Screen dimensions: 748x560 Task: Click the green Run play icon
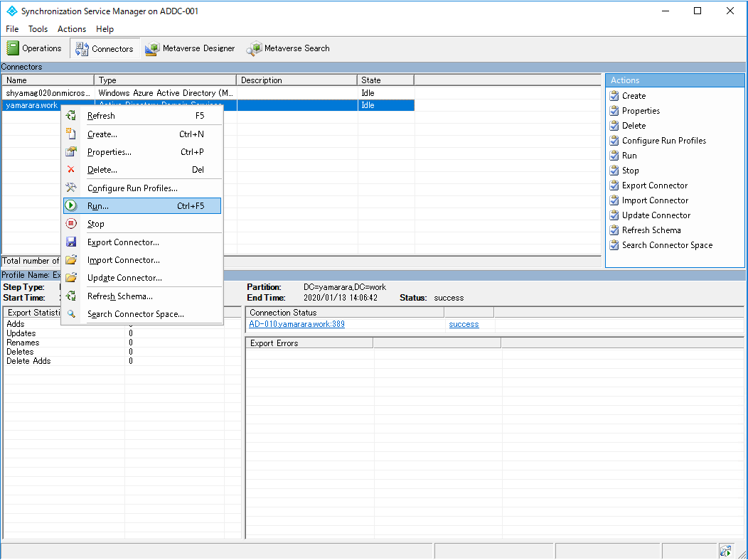pyautogui.click(x=71, y=205)
